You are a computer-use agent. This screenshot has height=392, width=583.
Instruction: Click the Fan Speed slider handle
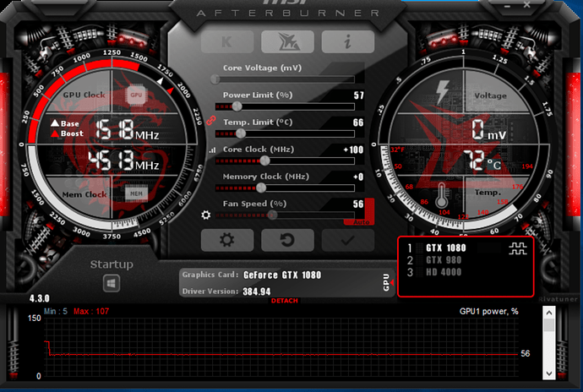pos(273,215)
